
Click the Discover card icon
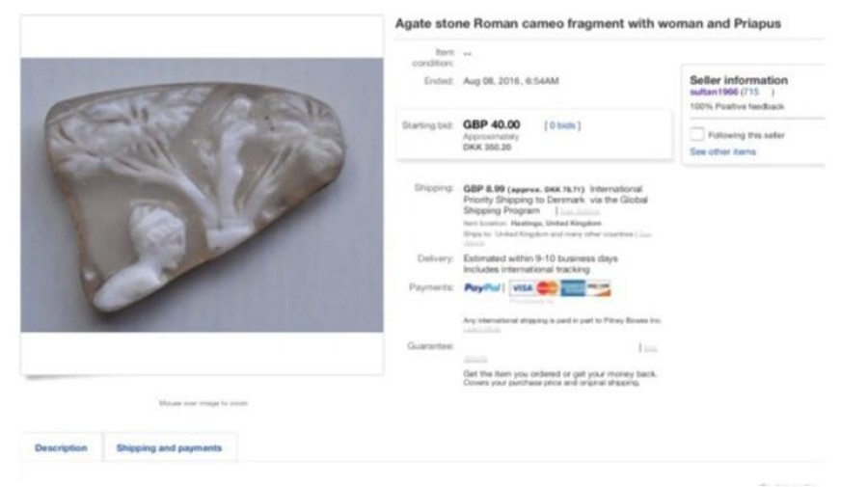click(x=599, y=288)
